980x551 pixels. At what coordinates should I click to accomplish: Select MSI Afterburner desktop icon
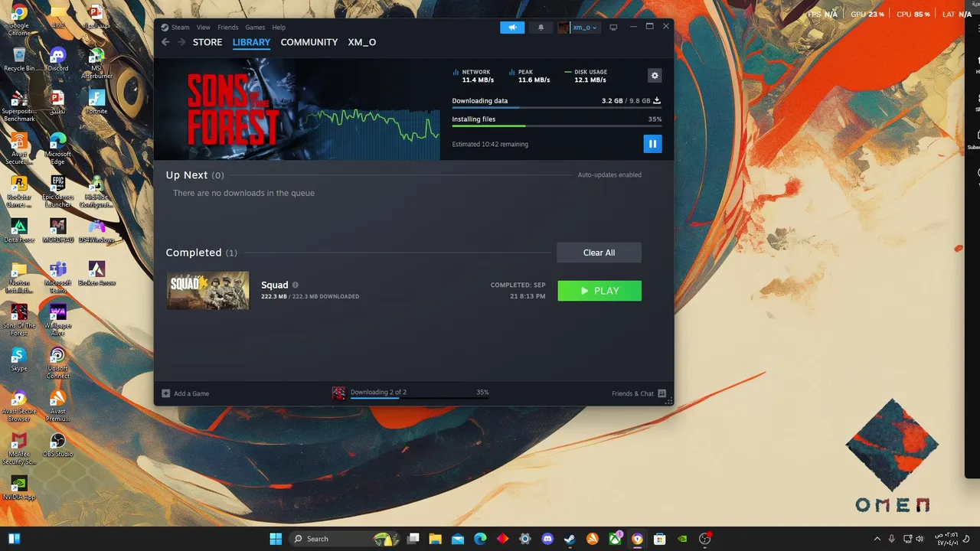coord(96,63)
